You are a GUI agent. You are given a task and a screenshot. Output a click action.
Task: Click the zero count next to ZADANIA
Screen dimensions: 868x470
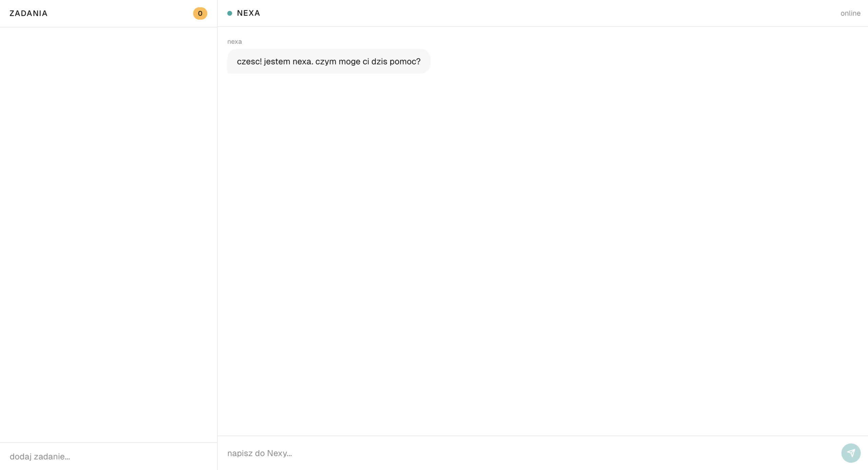(200, 13)
